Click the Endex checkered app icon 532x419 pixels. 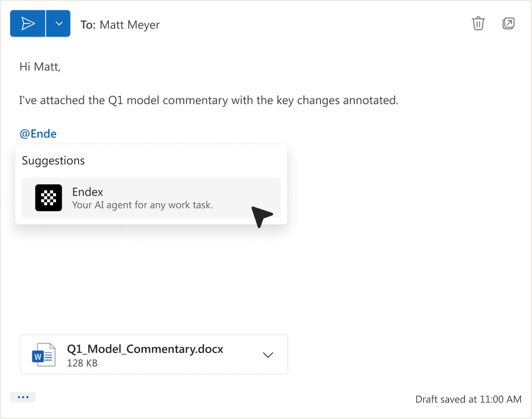pos(49,198)
